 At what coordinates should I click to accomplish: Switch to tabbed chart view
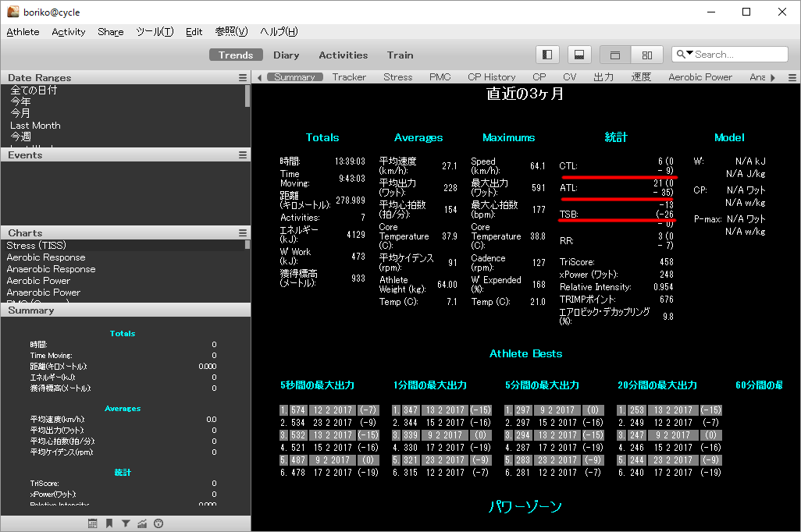pos(615,55)
